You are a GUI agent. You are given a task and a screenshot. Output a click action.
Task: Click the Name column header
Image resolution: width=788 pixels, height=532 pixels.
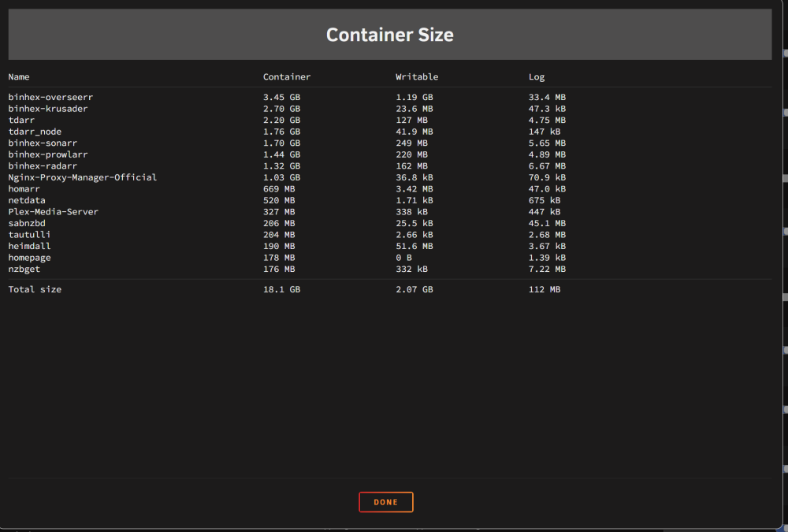[x=19, y=77]
